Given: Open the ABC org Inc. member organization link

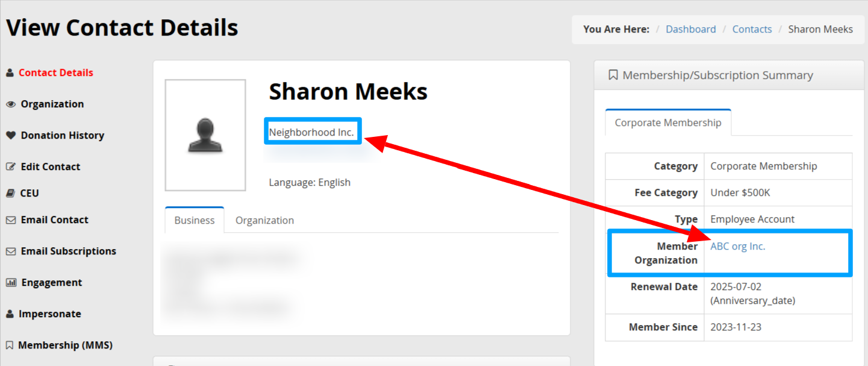Looking at the screenshot, I should click(x=737, y=246).
